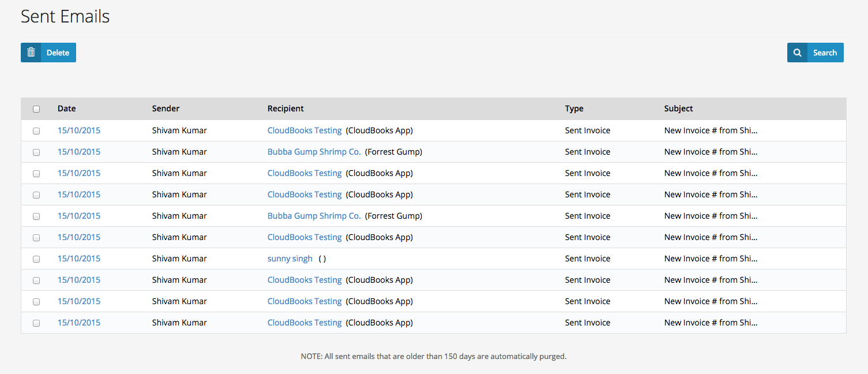The image size is (868, 374).
Task: Click the Subject column header
Action: pos(678,109)
